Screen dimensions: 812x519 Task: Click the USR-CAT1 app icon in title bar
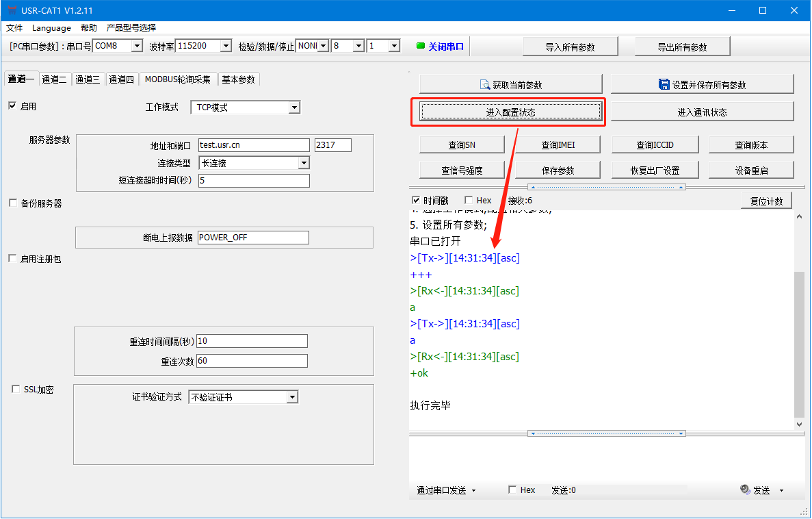[12, 10]
